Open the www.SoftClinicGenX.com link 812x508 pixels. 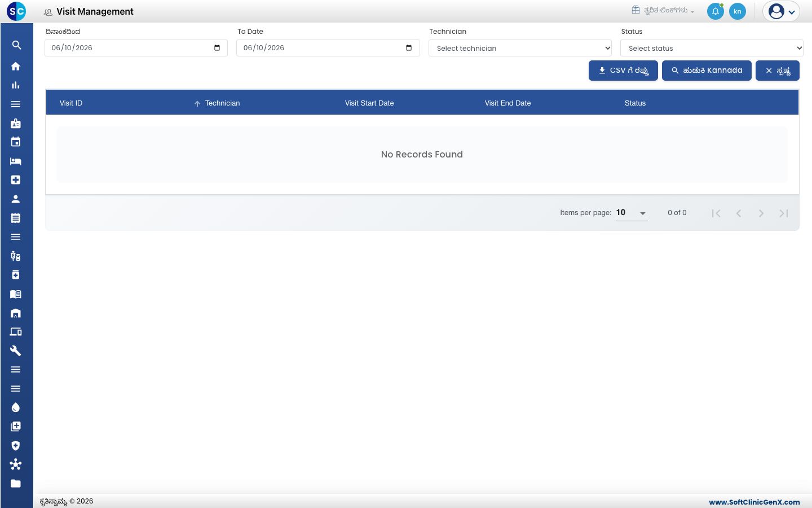click(754, 502)
